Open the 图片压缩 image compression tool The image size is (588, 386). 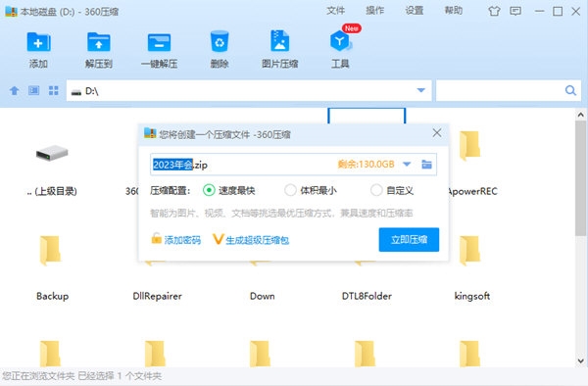point(279,41)
